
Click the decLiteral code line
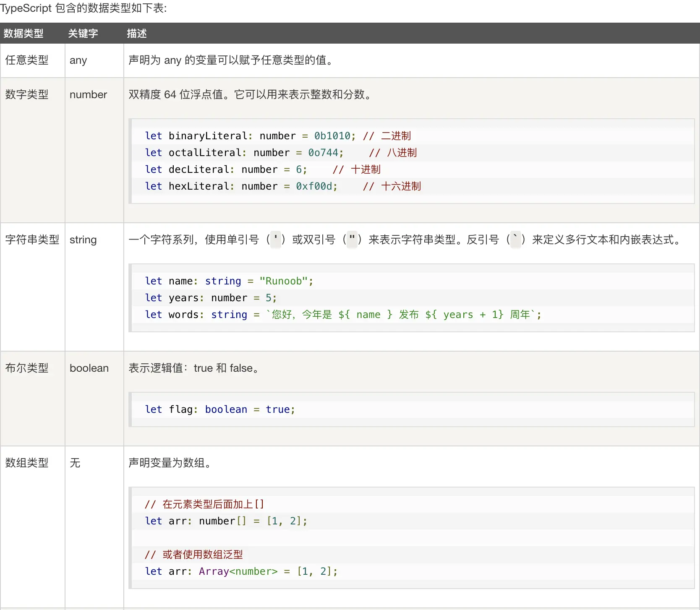[x=263, y=169]
